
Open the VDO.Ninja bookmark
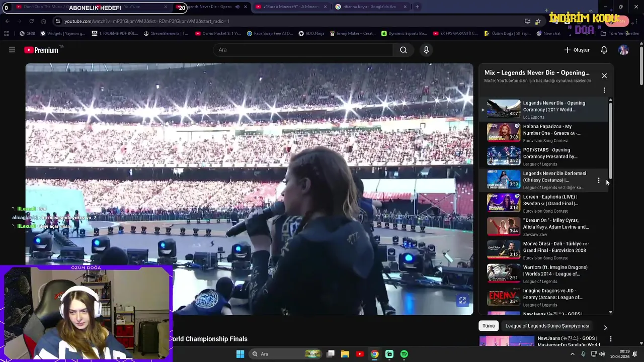click(x=311, y=33)
